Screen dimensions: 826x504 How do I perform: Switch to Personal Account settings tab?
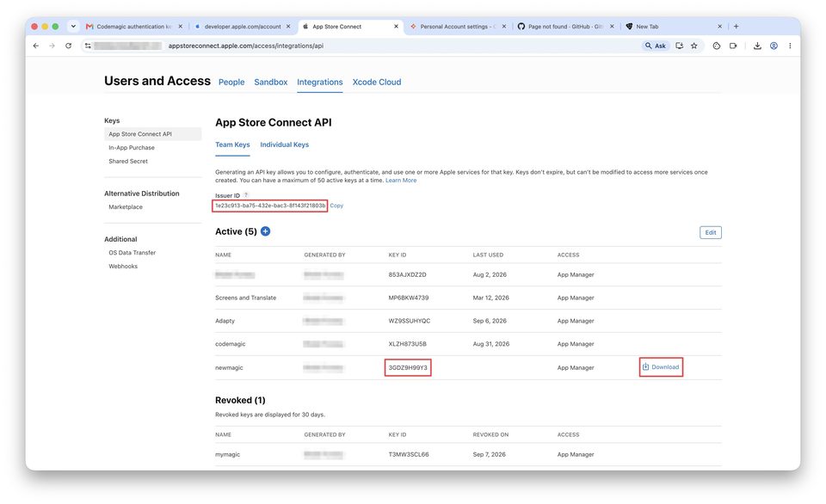click(457, 27)
